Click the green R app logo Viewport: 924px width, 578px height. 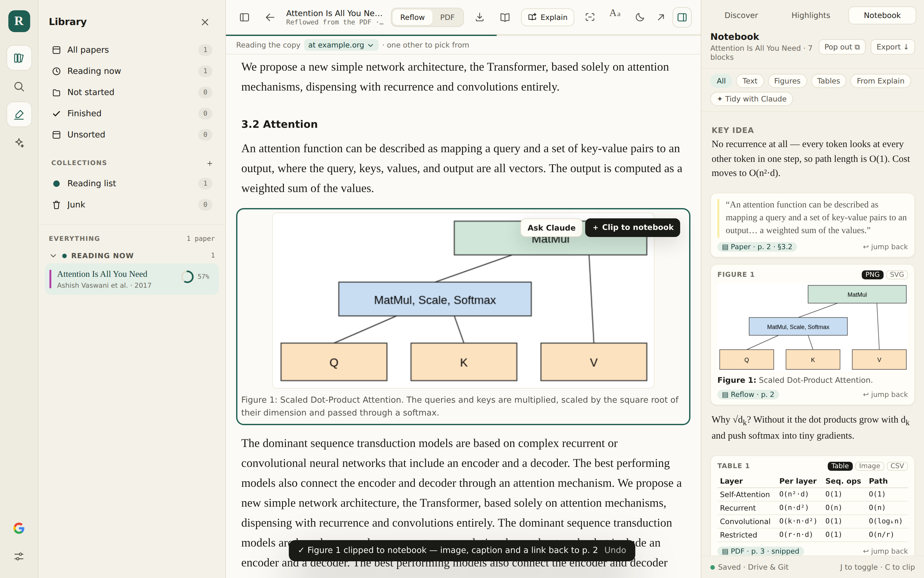(x=19, y=21)
